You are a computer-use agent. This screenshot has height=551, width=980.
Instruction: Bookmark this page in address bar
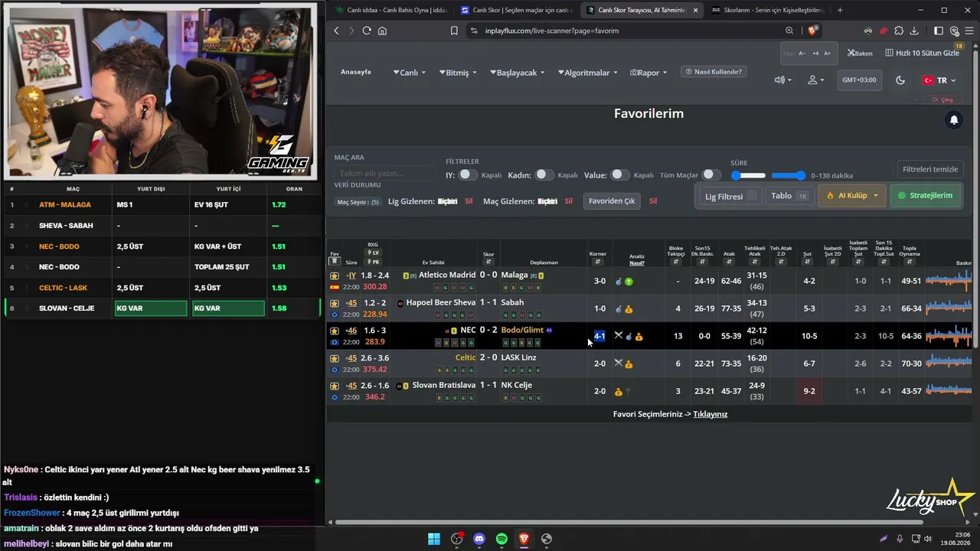[454, 31]
